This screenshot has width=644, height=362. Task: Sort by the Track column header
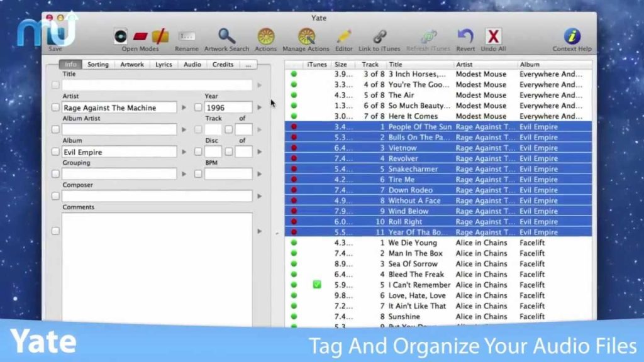point(371,65)
